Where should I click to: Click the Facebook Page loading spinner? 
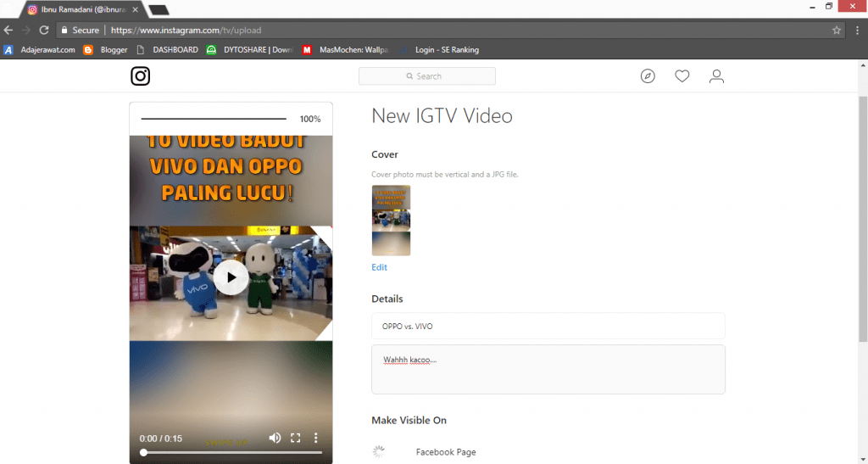pos(379,452)
